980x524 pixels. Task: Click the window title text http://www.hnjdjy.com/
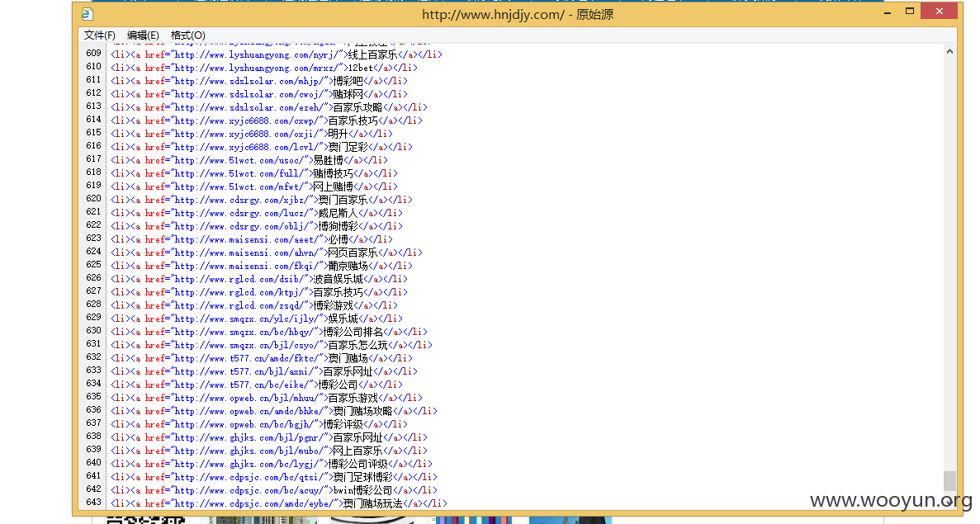coord(493,14)
